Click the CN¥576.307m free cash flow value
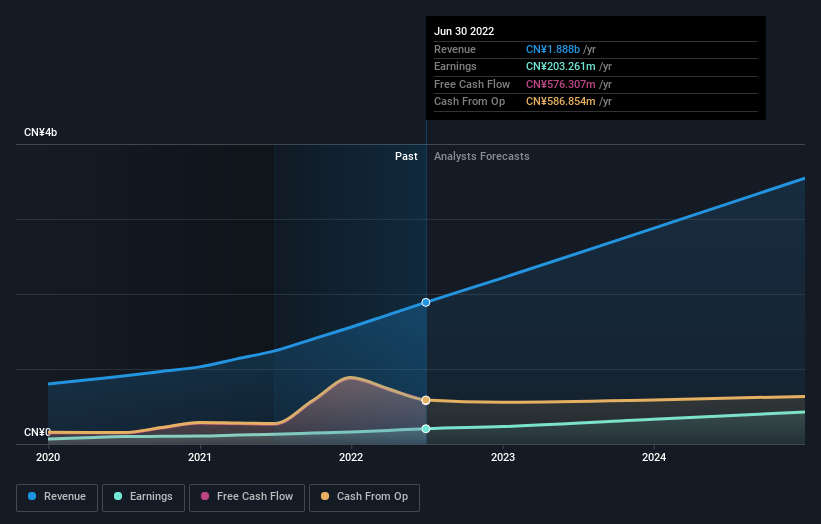The image size is (821, 524). [x=561, y=84]
